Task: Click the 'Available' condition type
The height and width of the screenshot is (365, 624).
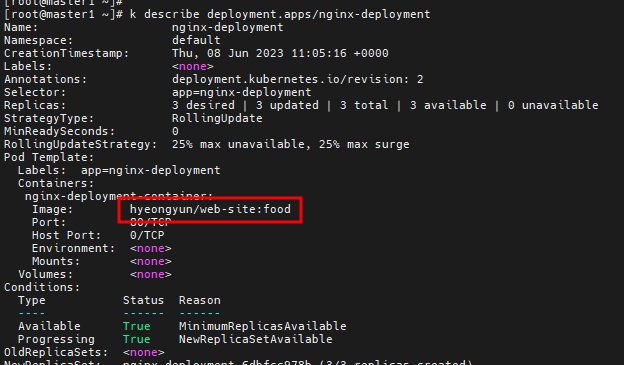Action: pyautogui.click(x=49, y=326)
